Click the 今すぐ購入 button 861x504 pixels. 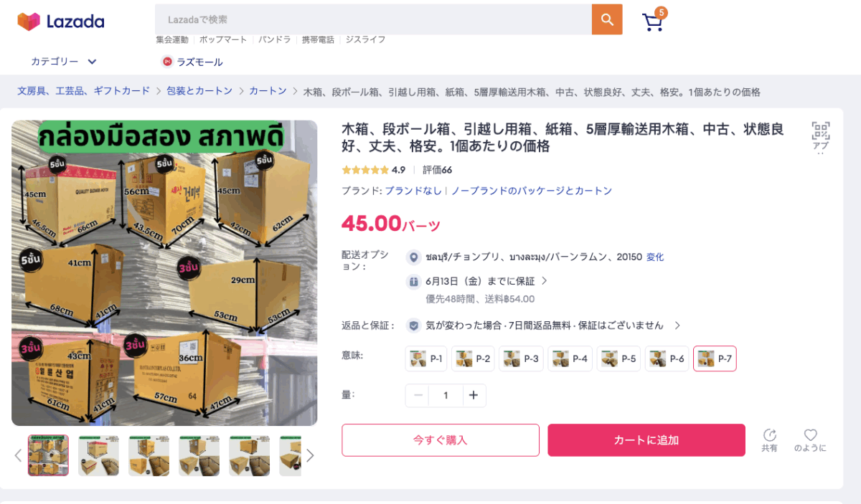[x=441, y=440]
